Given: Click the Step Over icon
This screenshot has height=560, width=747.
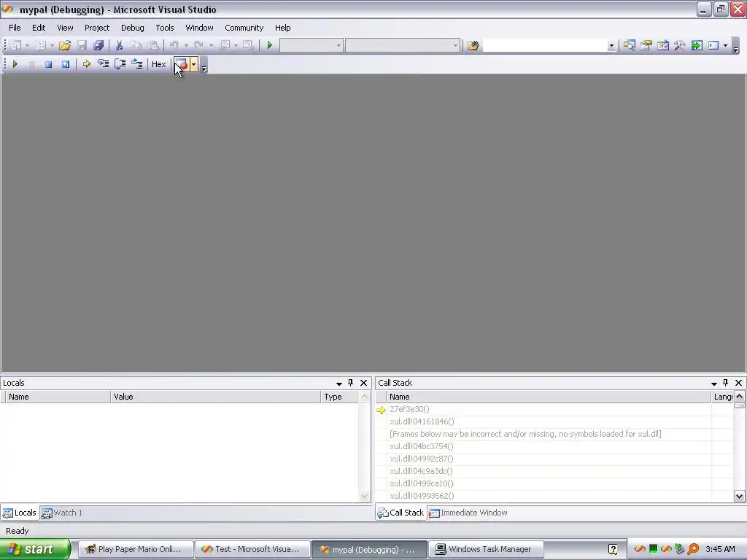Looking at the screenshot, I should click(x=120, y=64).
